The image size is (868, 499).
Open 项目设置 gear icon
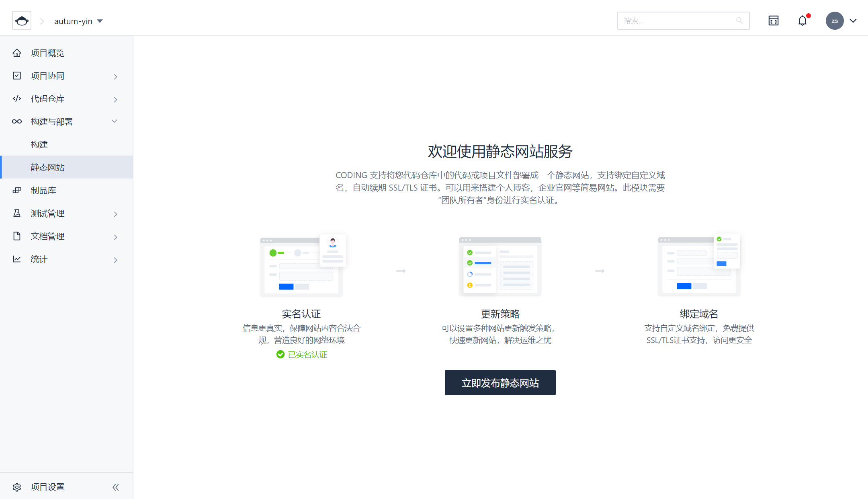pos(17,487)
